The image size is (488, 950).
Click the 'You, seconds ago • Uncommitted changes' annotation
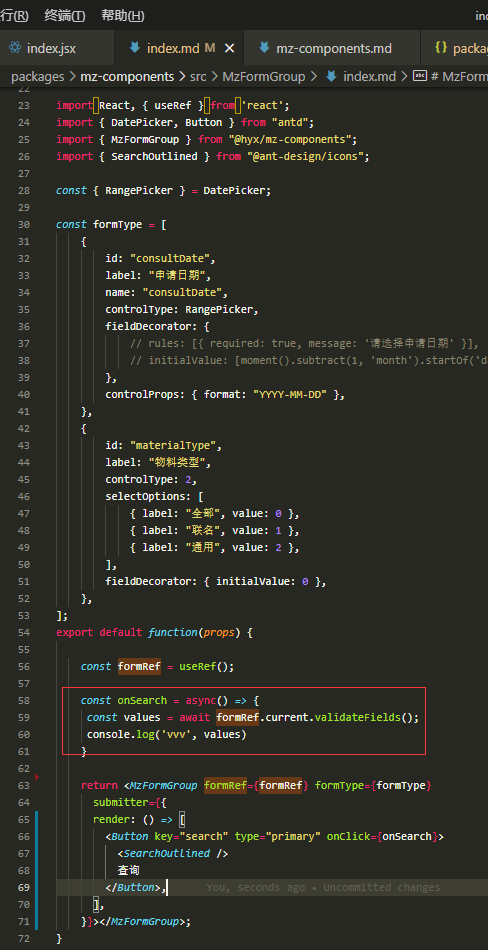(323, 888)
